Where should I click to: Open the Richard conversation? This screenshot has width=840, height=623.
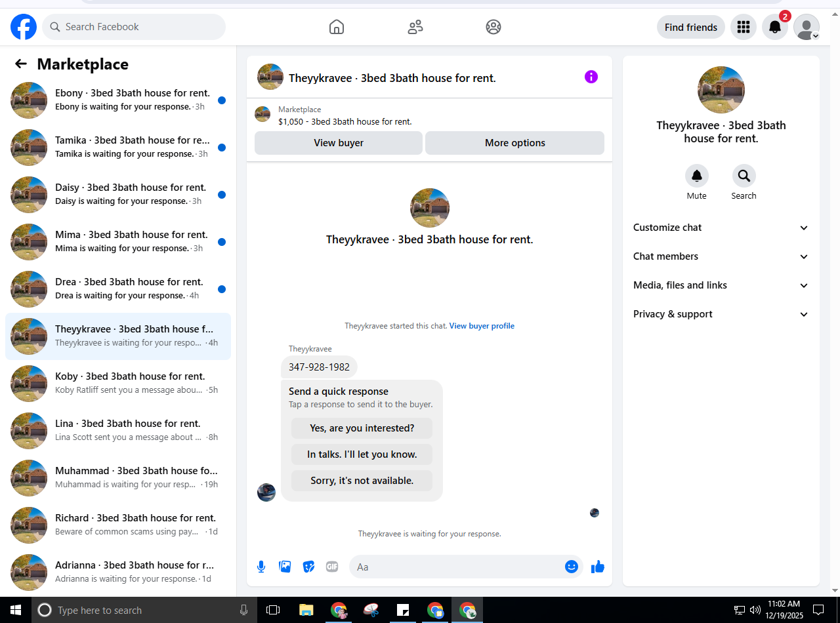pos(118,525)
